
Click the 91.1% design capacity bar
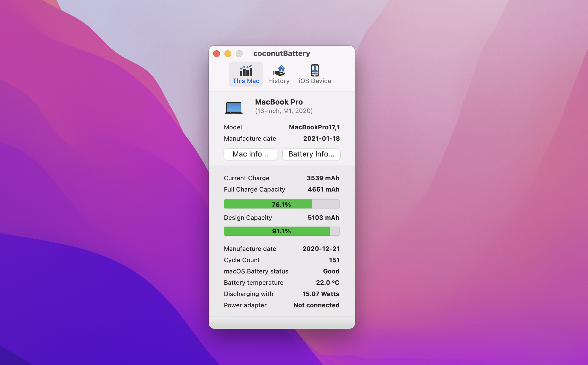[x=282, y=231]
